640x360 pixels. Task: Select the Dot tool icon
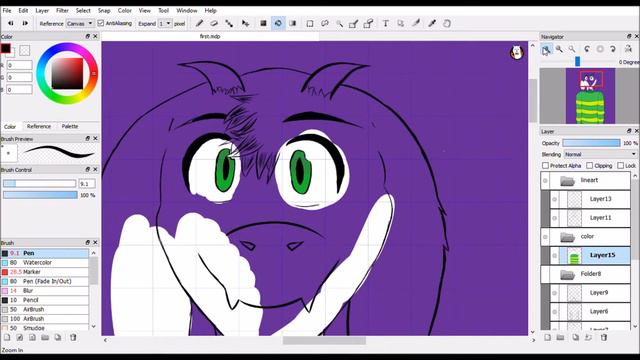click(x=229, y=23)
